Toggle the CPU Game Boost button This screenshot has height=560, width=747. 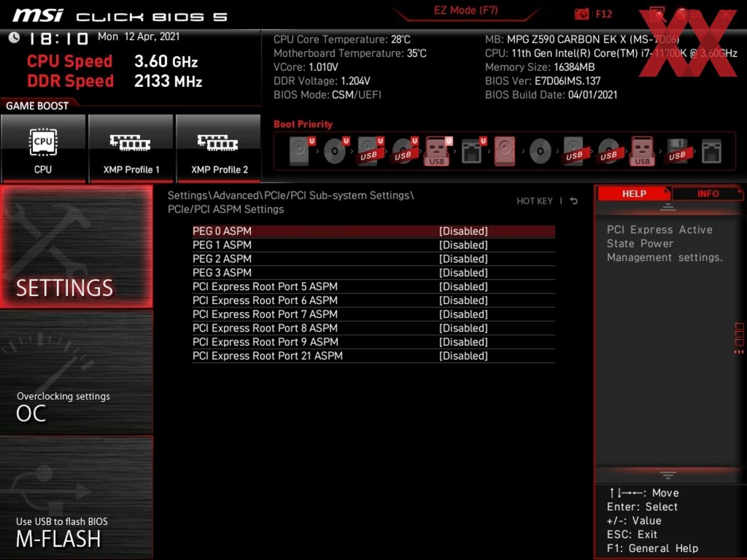[43, 148]
